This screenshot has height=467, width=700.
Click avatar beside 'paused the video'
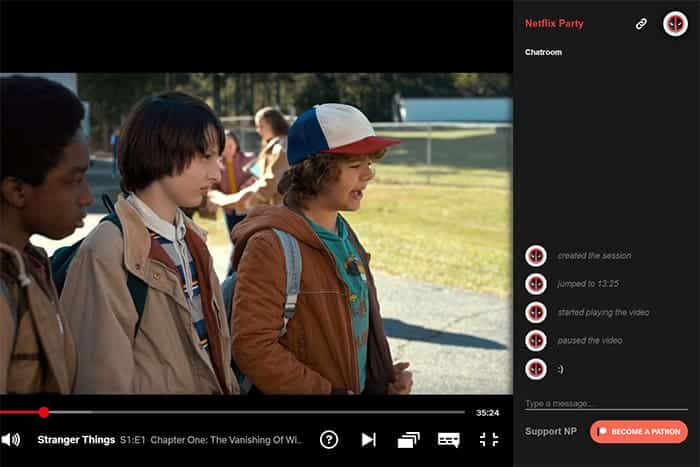(x=536, y=341)
